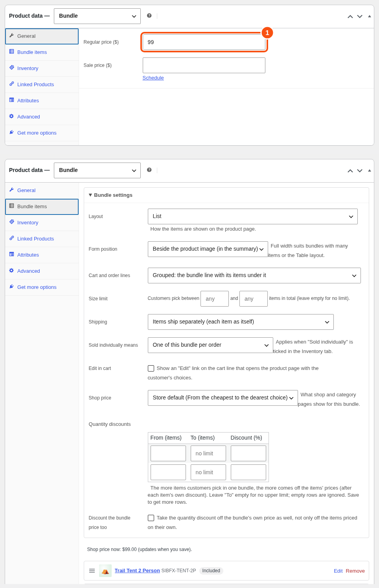
Task: Open the Shipping dropdown
Action: (241, 322)
